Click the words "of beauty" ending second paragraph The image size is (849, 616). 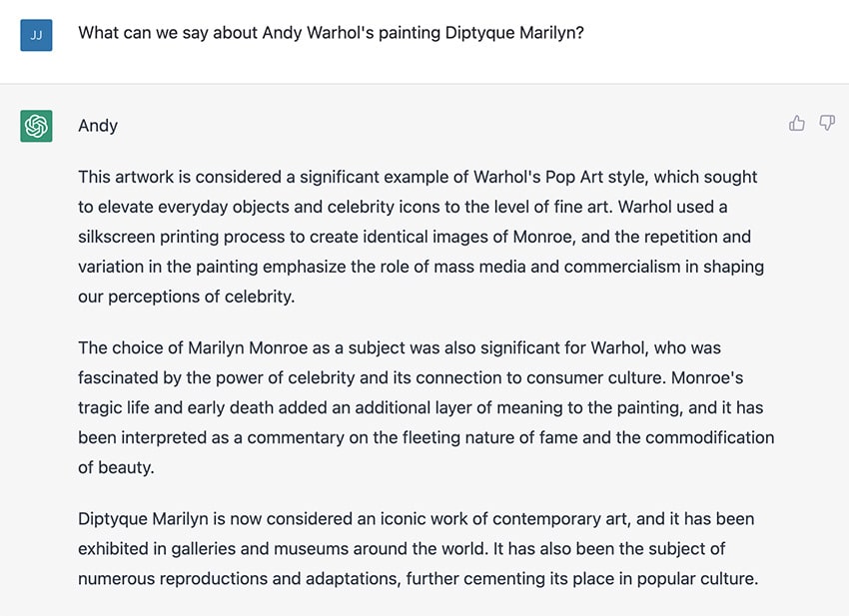[x=116, y=467]
